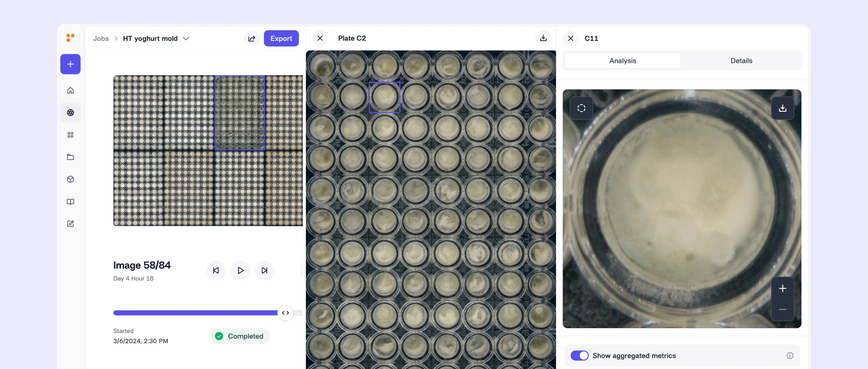
Task: Click the filled timeline progress bar
Action: (x=195, y=313)
